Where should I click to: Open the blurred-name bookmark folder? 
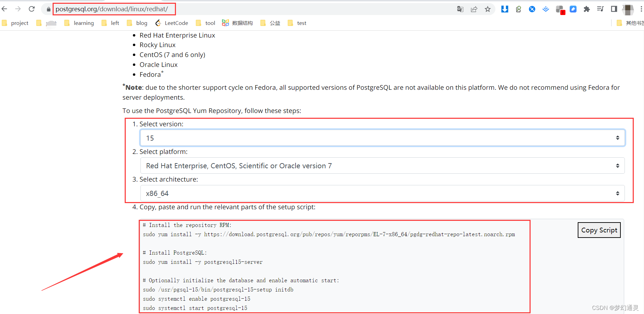[x=46, y=23]
